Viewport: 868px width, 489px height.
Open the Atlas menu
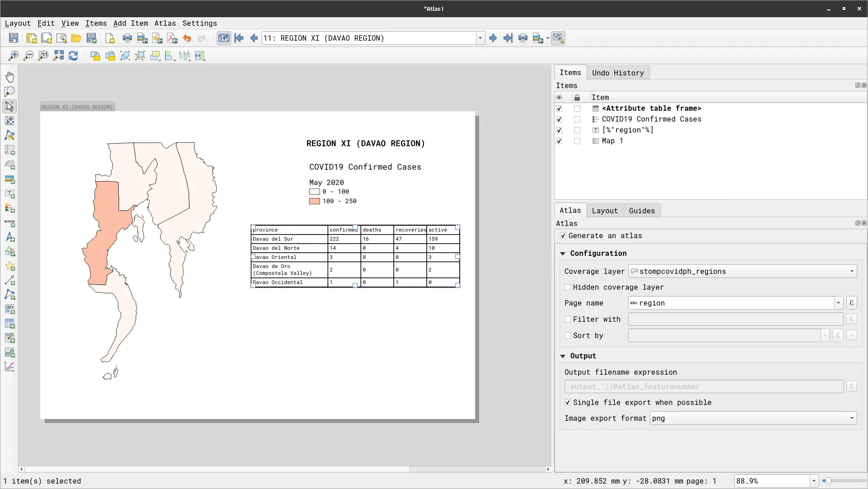(165, 23)
